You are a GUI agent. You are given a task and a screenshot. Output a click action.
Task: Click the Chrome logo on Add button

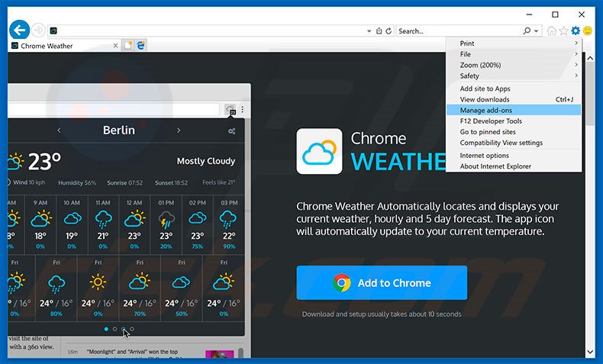[x=341, y=283]
